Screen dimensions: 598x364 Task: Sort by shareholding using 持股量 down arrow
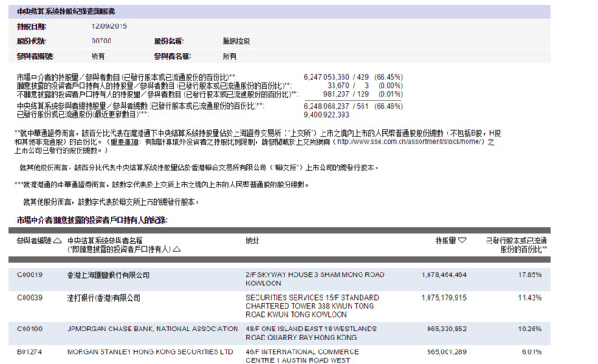pyautogui.click(x=462, y=241)
